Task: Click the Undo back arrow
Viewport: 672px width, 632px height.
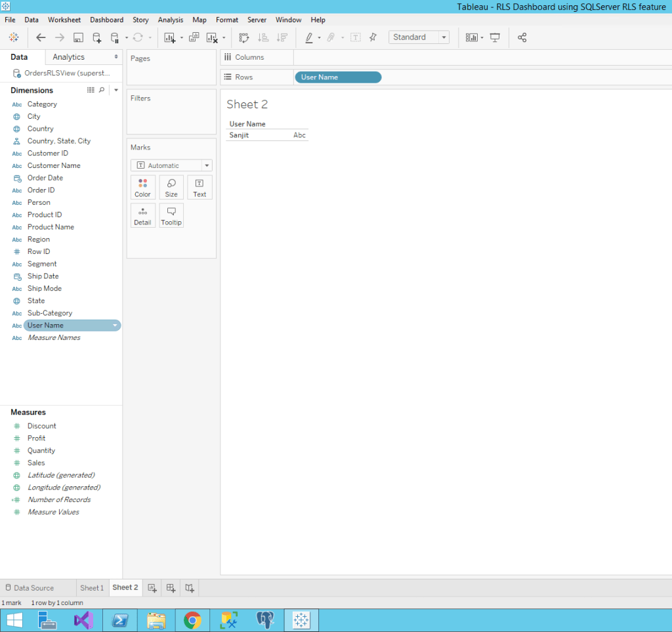Action: [41, 38]
